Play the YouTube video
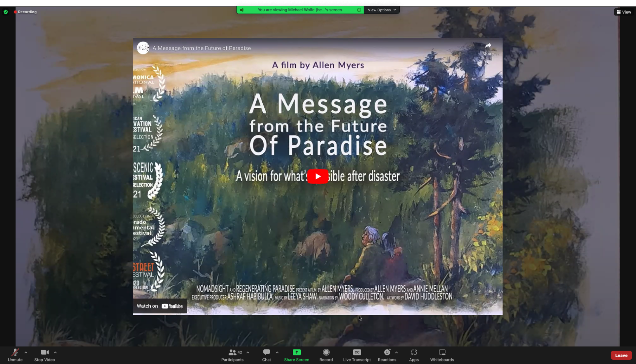Viewport: 636px width, 364px height. (317, 176)
